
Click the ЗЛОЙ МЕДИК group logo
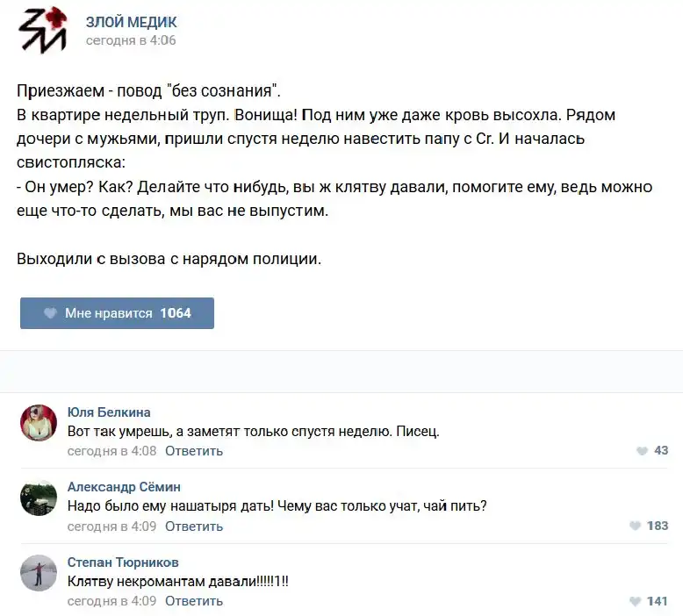pyautogui.click(x=42, y=30)
